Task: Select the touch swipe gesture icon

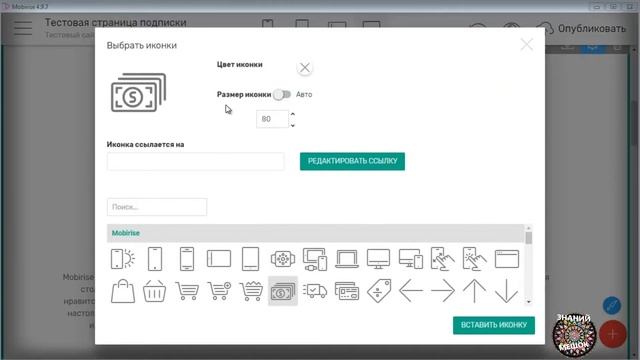Action: [442, 259]
